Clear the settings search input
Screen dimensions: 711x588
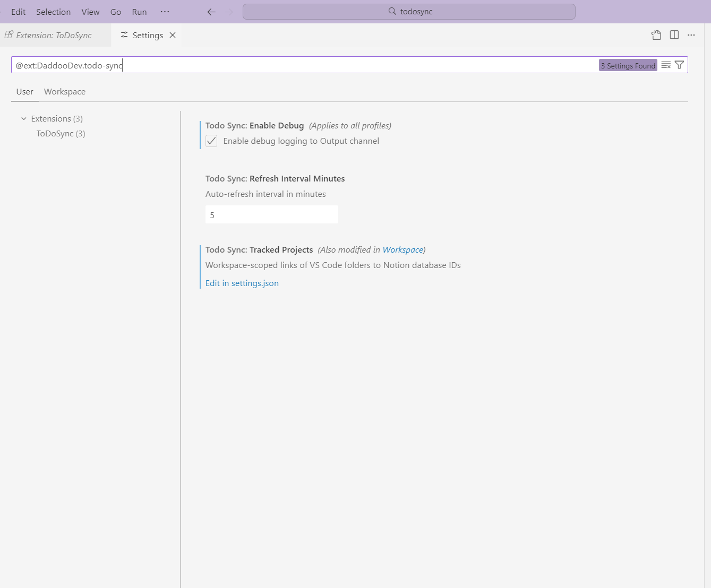click(666, 65)
